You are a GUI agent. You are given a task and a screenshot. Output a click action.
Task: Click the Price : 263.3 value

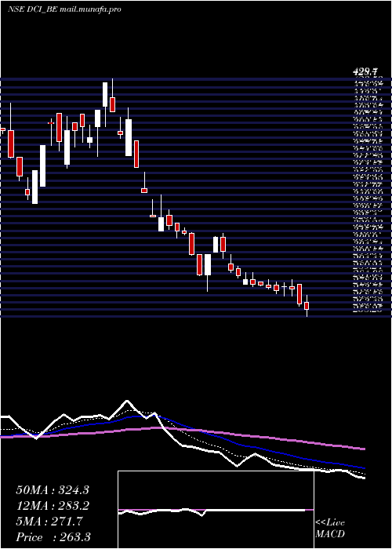pyautogui.click(x=53, y=537)
